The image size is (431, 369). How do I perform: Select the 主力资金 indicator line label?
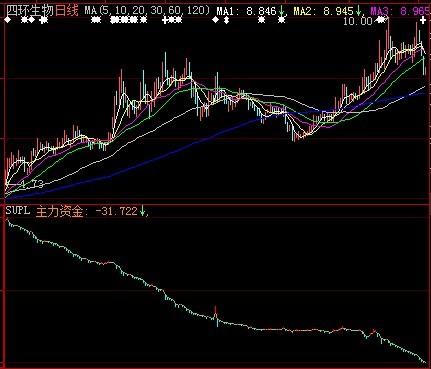(x=59, y=211)
